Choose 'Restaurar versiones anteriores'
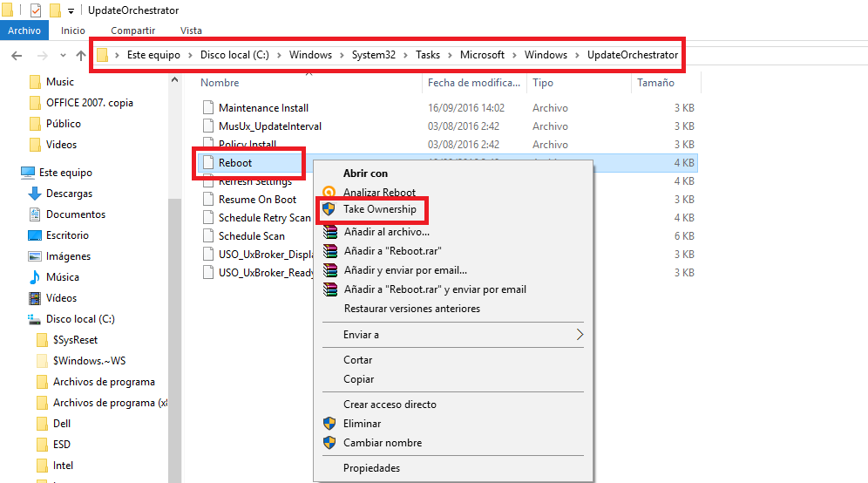The image size is (868, 483). click(x=412, y=309)
